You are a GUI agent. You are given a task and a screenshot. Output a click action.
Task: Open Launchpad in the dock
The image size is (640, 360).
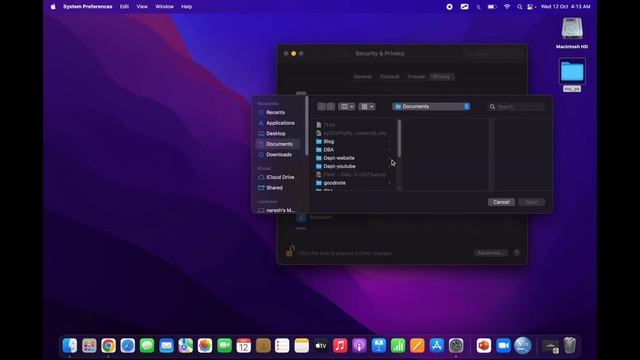[89, 346]
